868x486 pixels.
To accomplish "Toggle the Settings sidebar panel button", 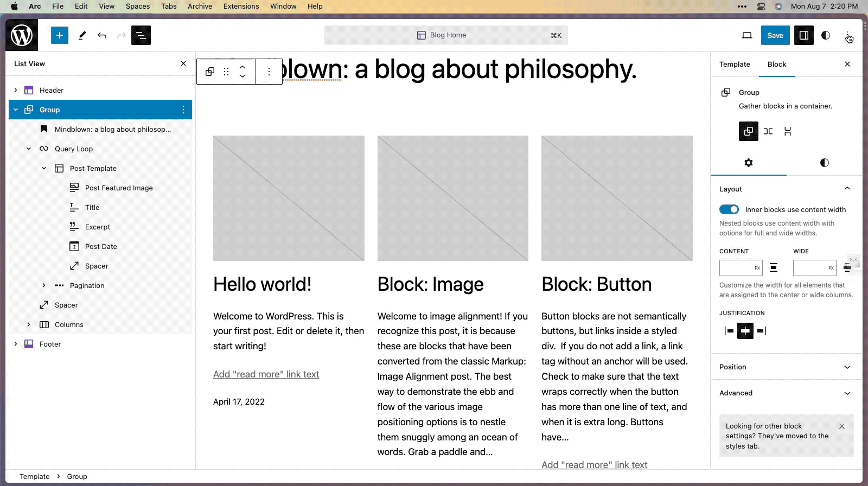I will (804, 35).
